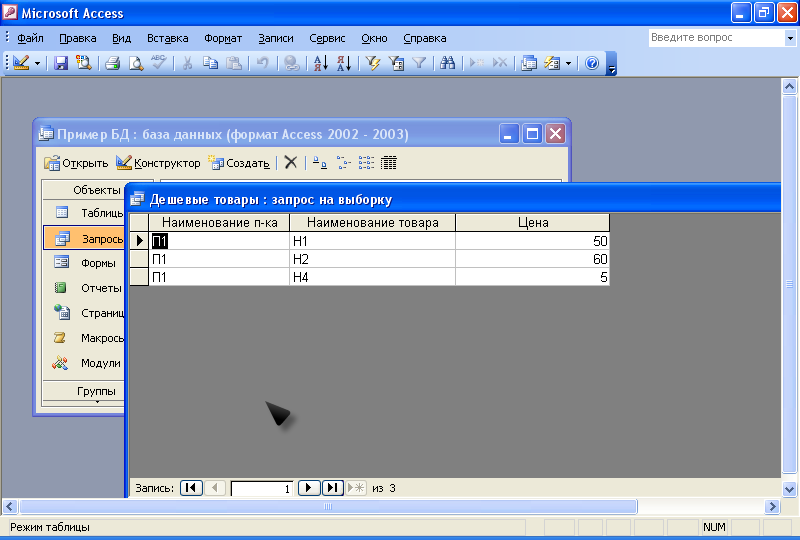This screenshot has width=800, height=540.
Task: Open the Записи menu
Action: pyautogui.click(x=276, y=38)
